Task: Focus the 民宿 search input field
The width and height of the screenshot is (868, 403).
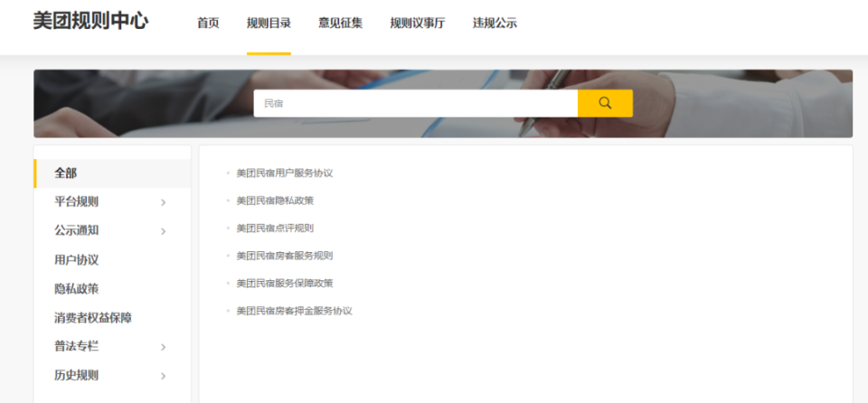Action: [x=416, y=104]
